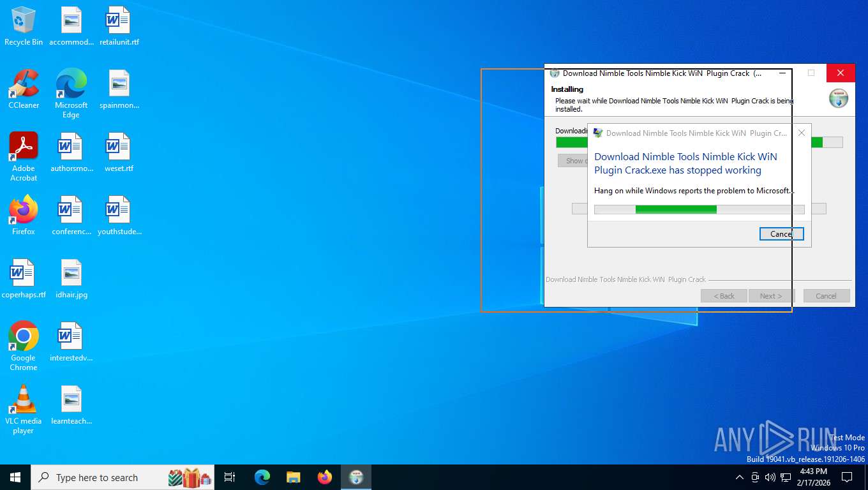The height and width of the screenshot is (490, 868).
Task: Show hidden system tray icons
Action: 740,477
